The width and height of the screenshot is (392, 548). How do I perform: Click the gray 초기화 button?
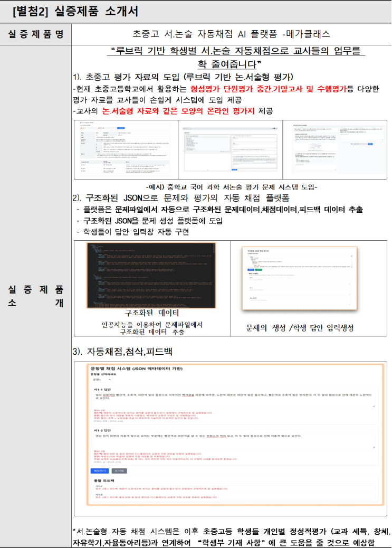tap(119, 471)
